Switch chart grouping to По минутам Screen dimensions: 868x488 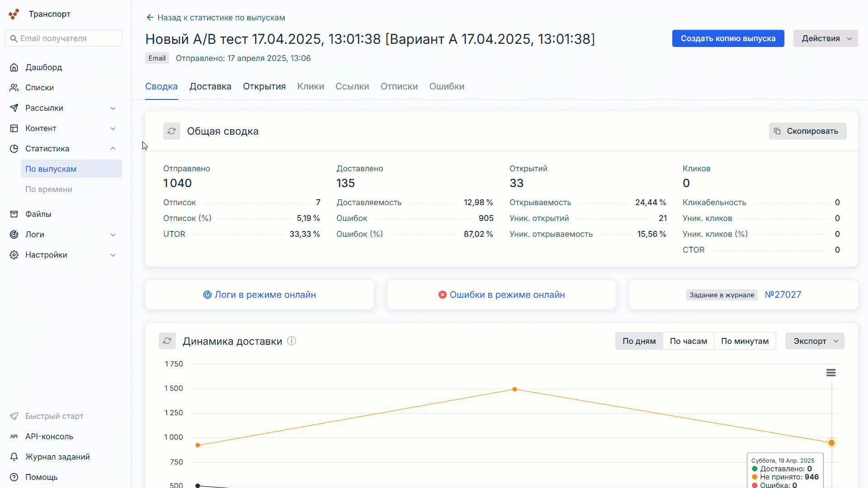(745, 341)
